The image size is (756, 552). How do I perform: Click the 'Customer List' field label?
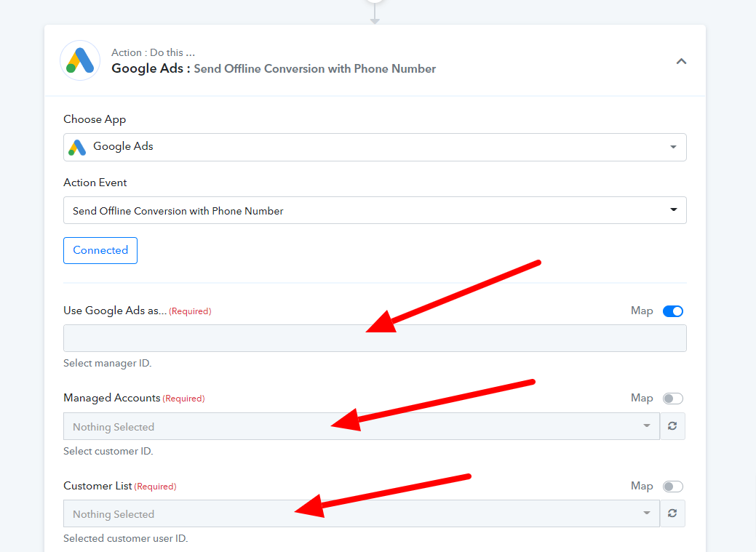click(x=98, y=486)
